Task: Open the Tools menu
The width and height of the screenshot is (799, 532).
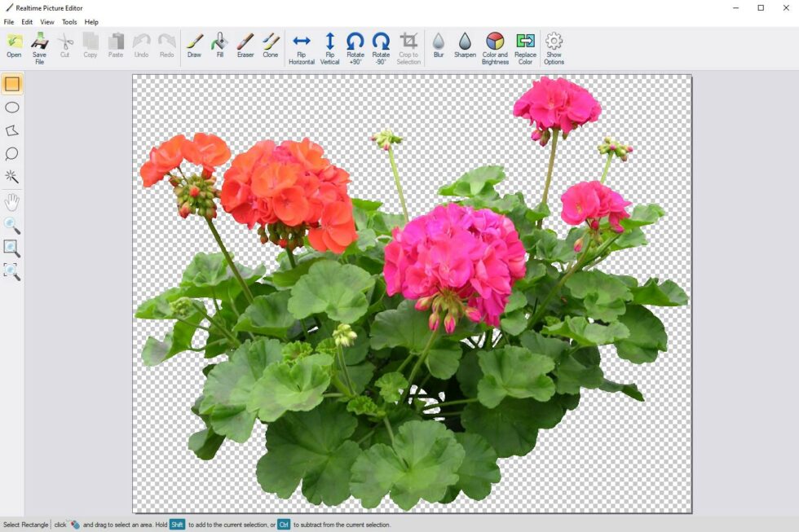Action: 68,22
